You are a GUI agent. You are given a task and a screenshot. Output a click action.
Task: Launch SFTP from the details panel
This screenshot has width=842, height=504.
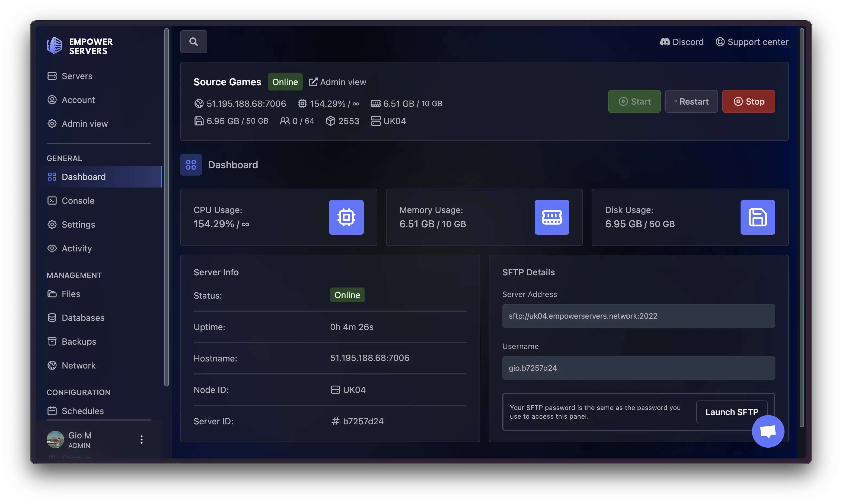732,412
